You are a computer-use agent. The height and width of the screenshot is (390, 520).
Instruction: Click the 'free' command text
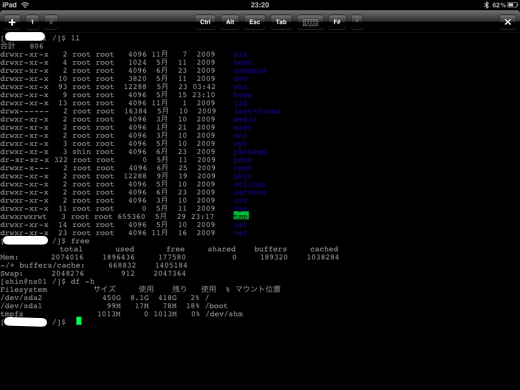pyautogui.click(x=80, y=241)
